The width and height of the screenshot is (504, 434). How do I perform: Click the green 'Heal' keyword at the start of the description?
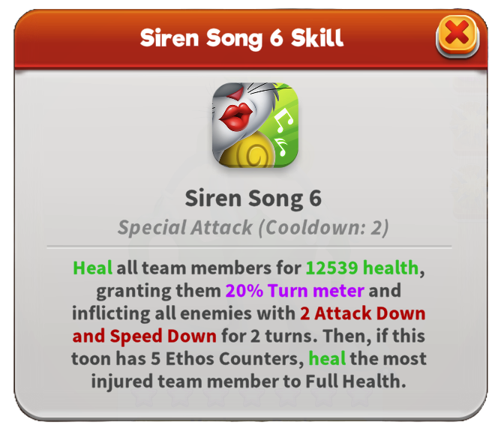coord(92,268)
